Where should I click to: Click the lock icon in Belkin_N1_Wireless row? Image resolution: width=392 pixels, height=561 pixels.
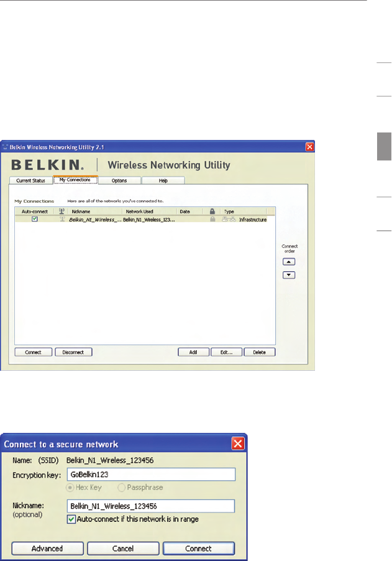(212, 219)
